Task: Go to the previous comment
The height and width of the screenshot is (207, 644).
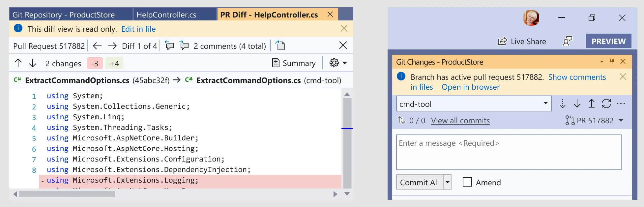Action: click(x=169, y=45)
